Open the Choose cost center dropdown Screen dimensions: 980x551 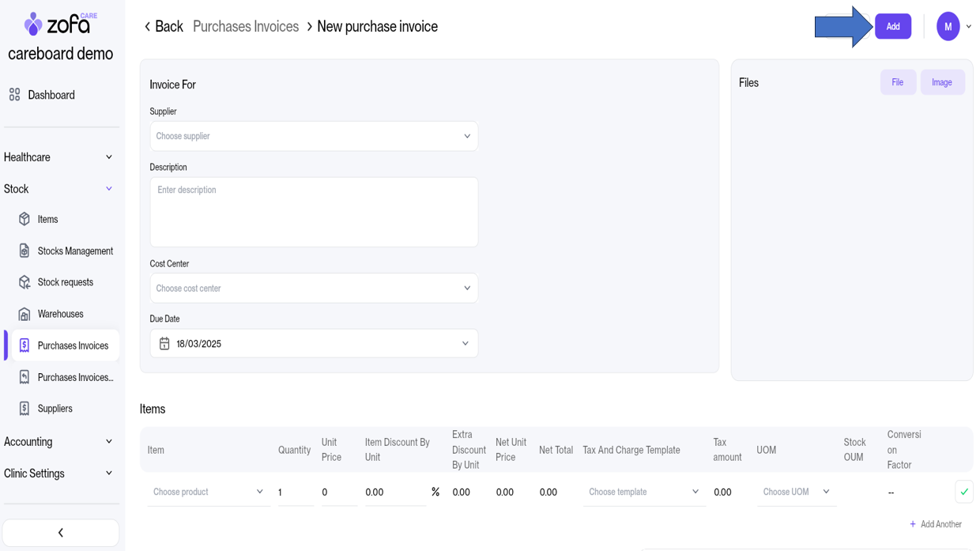click(314, 289)
